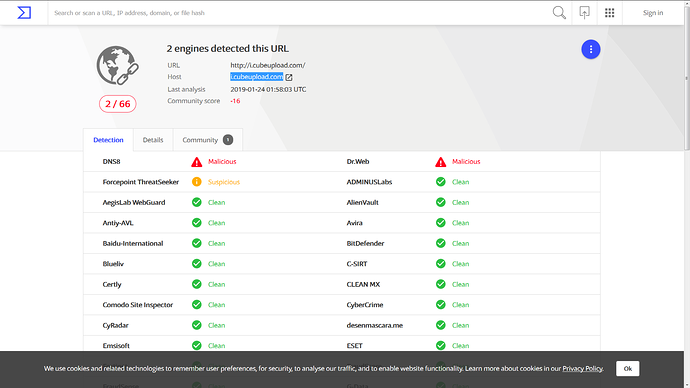690x388 pixels.
Task: Click the ADMINUSLabs clean check icon
Action: pyautogui.click(x=440, y=182)
